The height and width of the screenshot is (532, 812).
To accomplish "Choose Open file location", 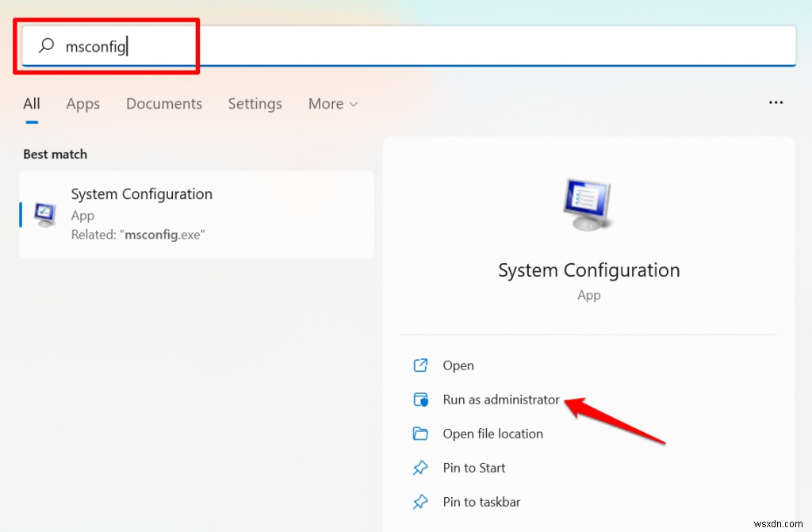I will [492, 434].
